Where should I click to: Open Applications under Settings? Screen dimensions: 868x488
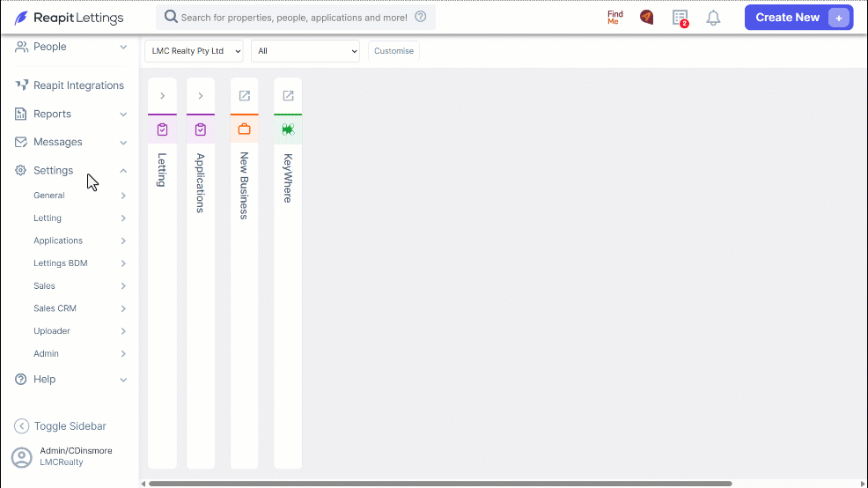57,240
